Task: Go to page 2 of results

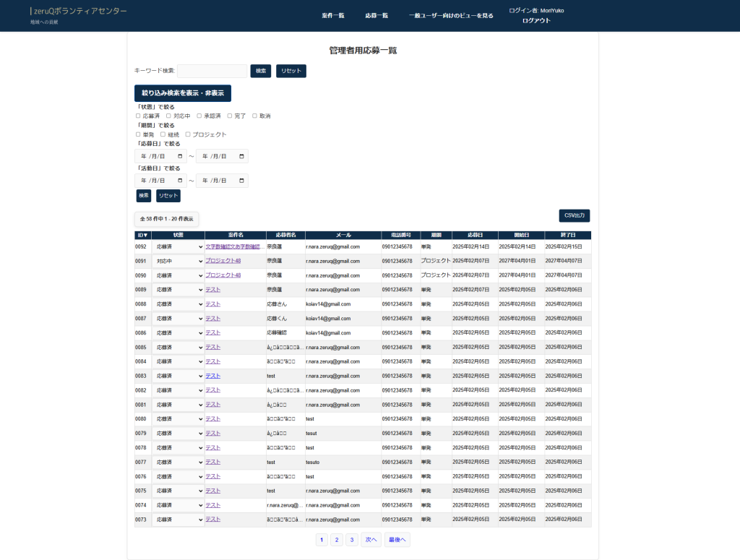Action: (337, 540)
